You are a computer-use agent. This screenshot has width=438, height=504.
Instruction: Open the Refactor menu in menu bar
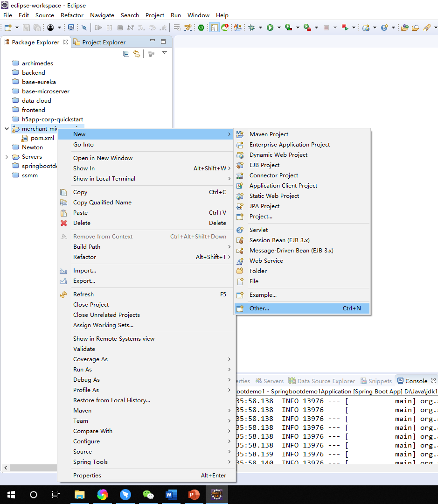72,15
